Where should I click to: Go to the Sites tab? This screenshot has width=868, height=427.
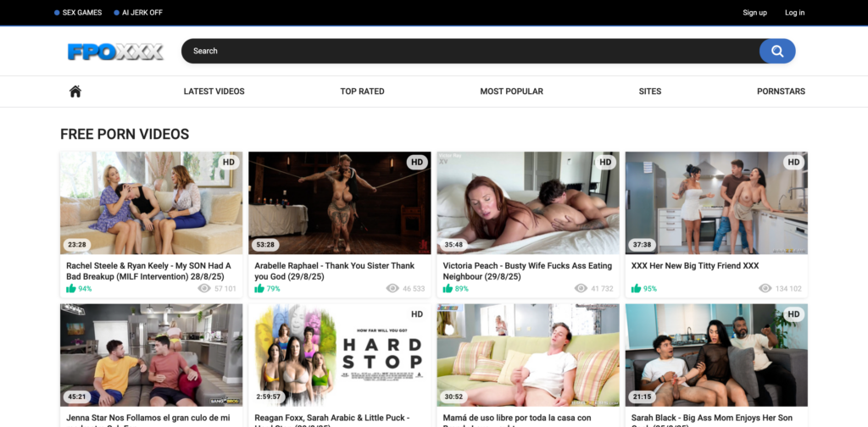coord(650,91)
